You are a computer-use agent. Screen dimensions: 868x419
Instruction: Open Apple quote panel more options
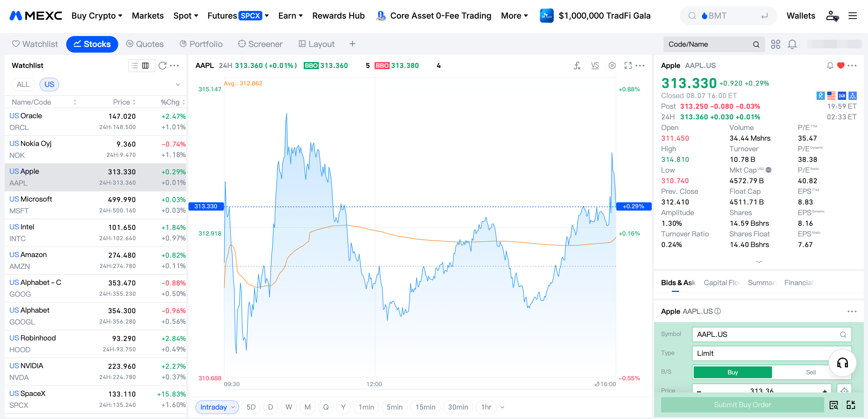tap(852, 65)
